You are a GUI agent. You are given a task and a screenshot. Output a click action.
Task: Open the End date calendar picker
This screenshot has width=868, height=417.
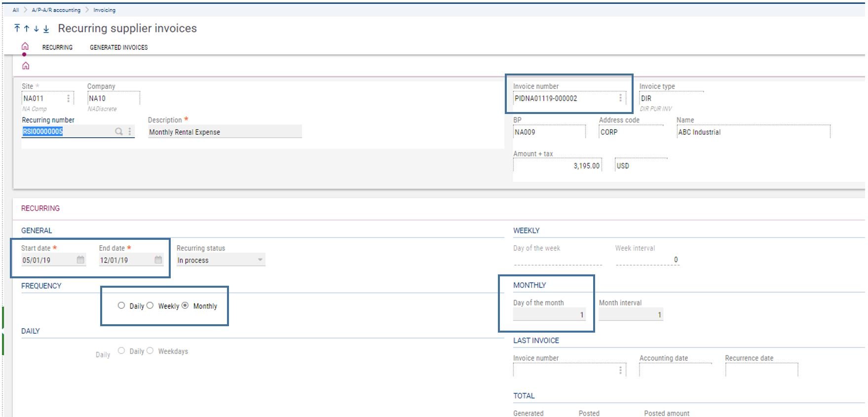click(158, 260)
